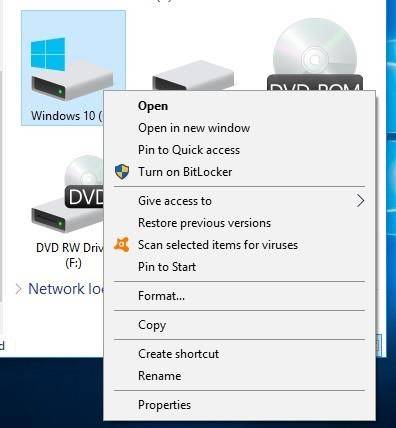The width and height of the screenshot is (396, 428).
Task: Click the Windows 10 drive label
Action: click(x=67, y=116)
